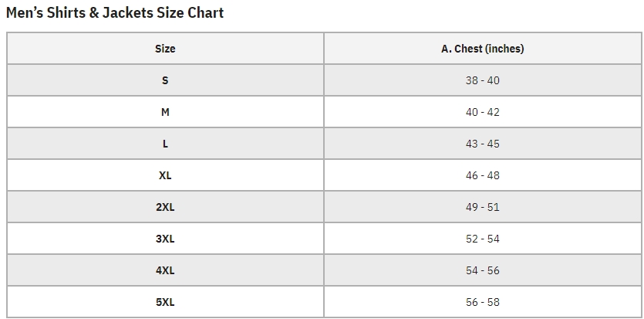Select the '3XL' size cell

point(165,239)
